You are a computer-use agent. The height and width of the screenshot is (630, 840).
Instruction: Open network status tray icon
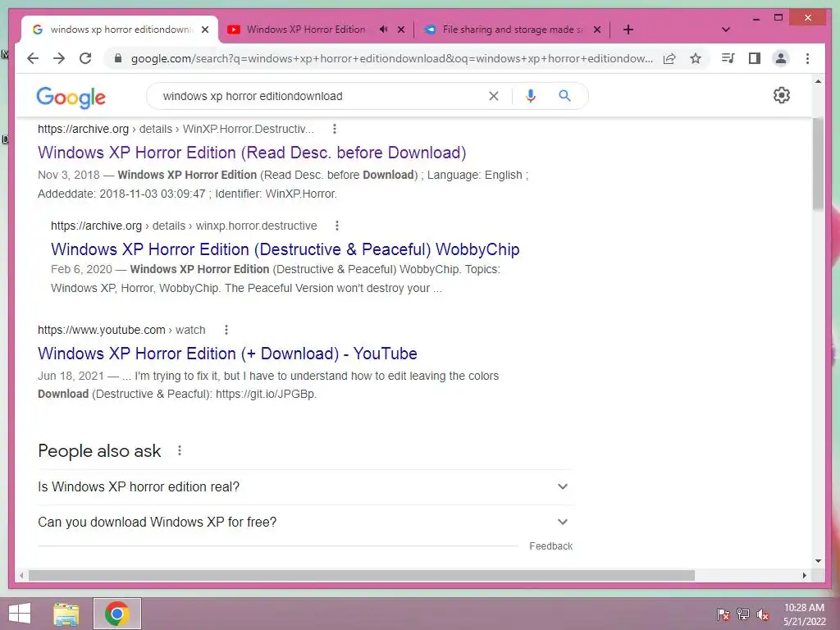[x=743, y=614]
